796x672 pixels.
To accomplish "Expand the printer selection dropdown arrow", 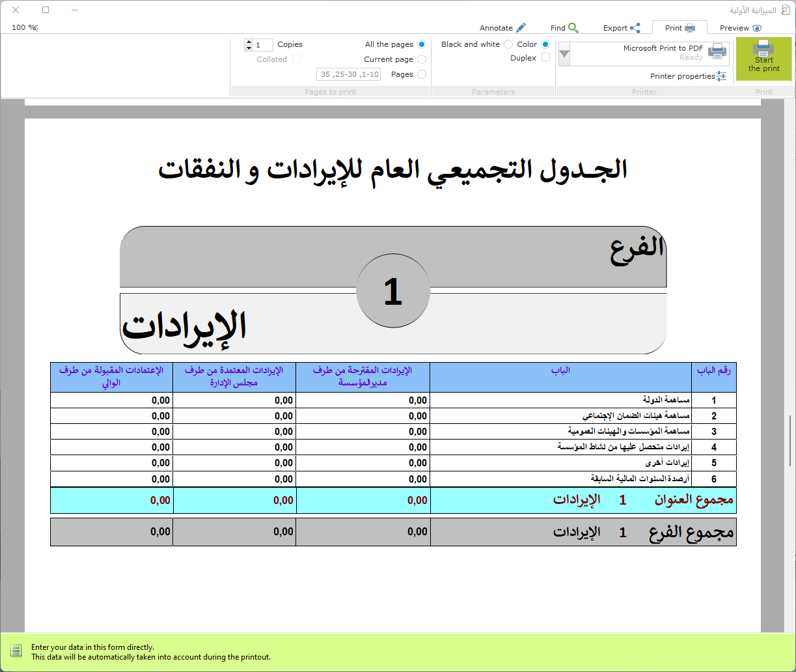I will (x=564, y=54).
